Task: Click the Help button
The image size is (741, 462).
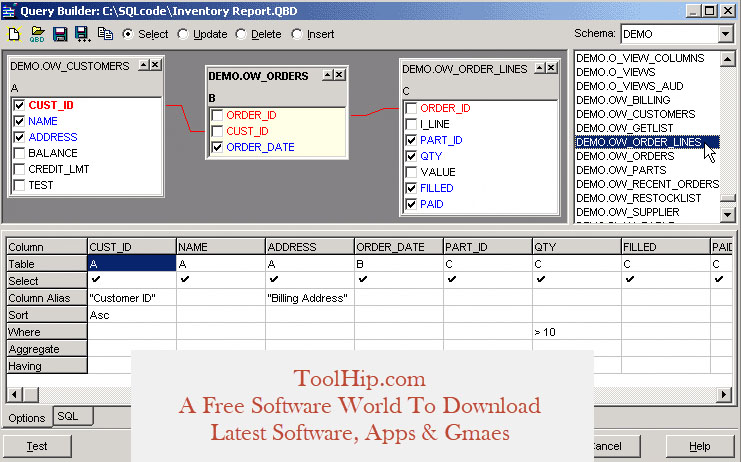Action: 699,446
